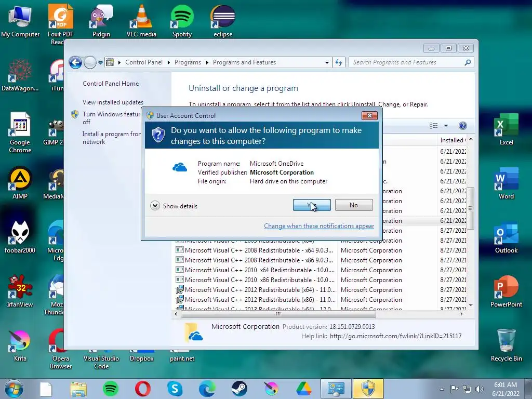The image size is (532, 399).
Task: Close the User Account Control dialog
Action: [x=369, y=115]
